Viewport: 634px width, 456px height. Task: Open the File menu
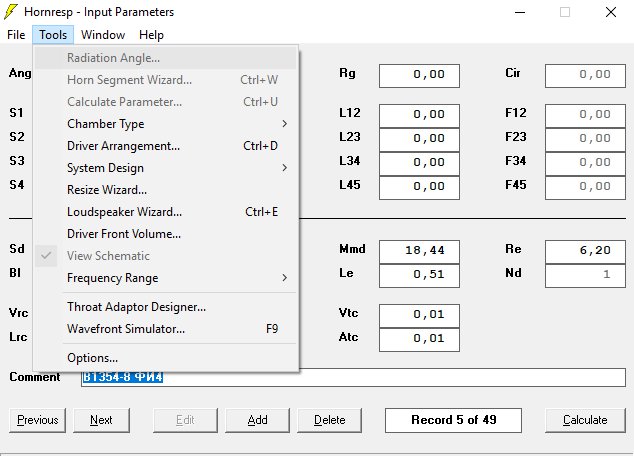(16, 35)
